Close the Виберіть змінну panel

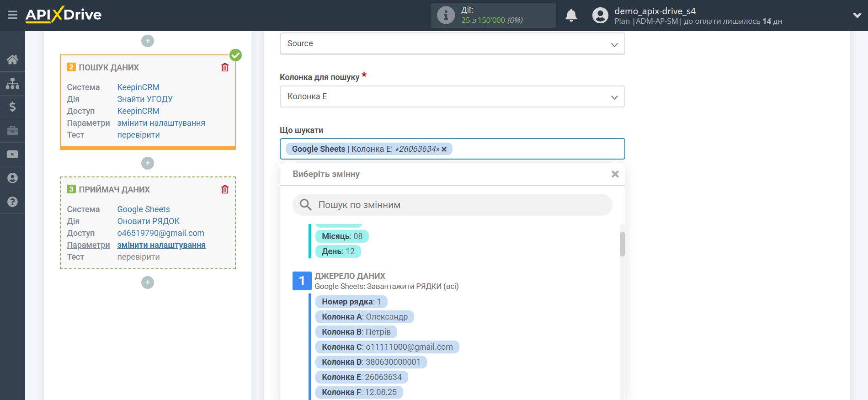(615, 174)
